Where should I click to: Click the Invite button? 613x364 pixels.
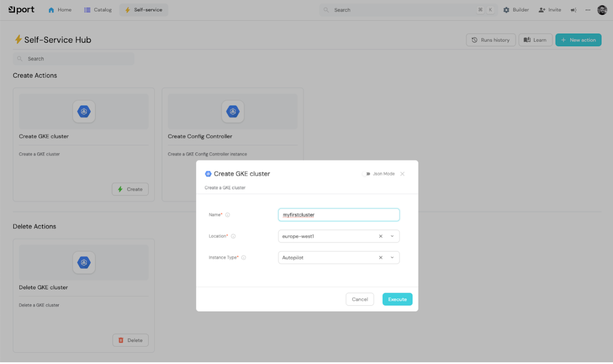(x=550, y=10)
